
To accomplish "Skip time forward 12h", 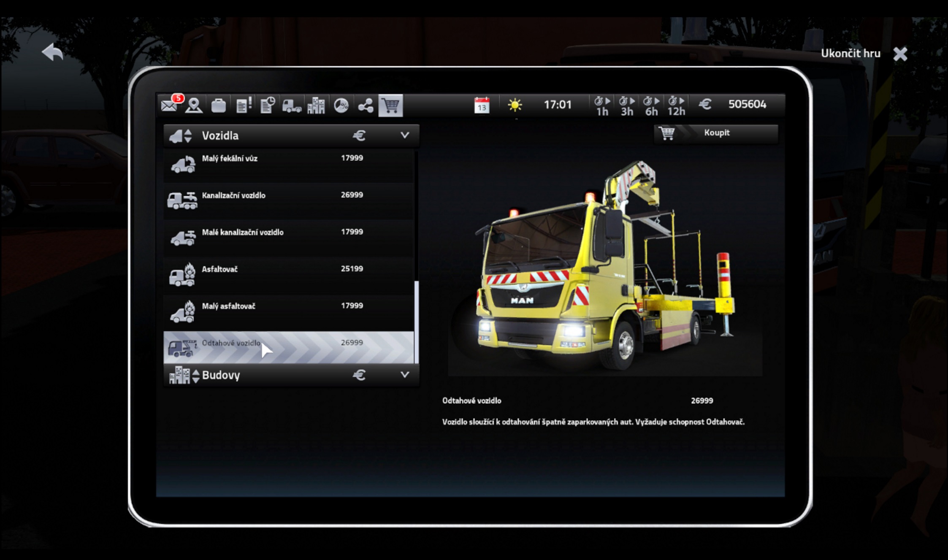I will click(x=676, y=106).
